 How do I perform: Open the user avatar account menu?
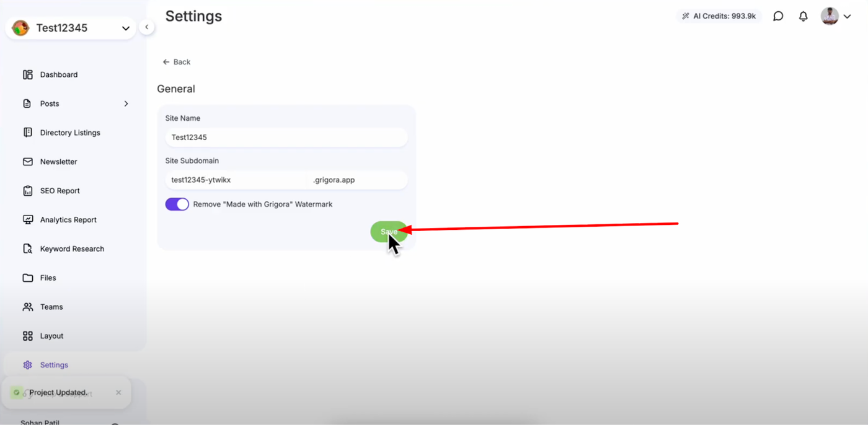[x=836, y=16]
